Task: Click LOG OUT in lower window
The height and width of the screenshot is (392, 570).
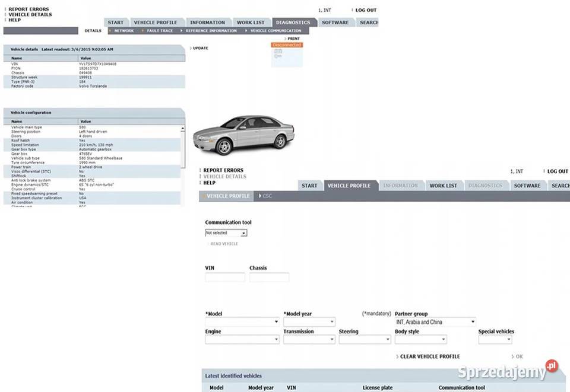Action: coord(558,171)
